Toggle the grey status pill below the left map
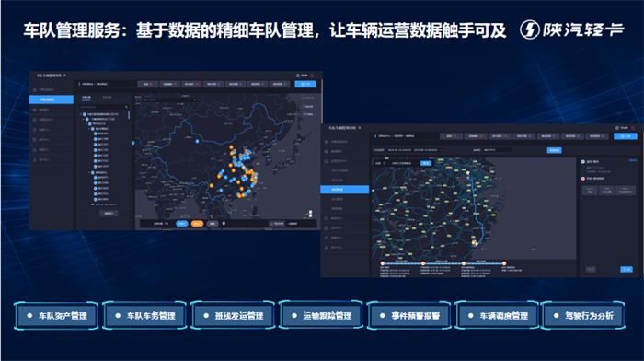Viewport: 644px width, 361px height. coord(213,223)
